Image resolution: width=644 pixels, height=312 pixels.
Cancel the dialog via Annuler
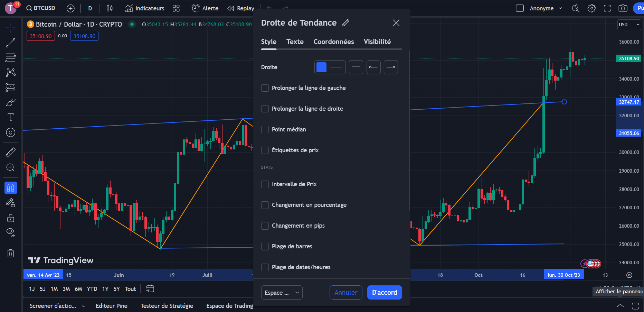[345, 292]
